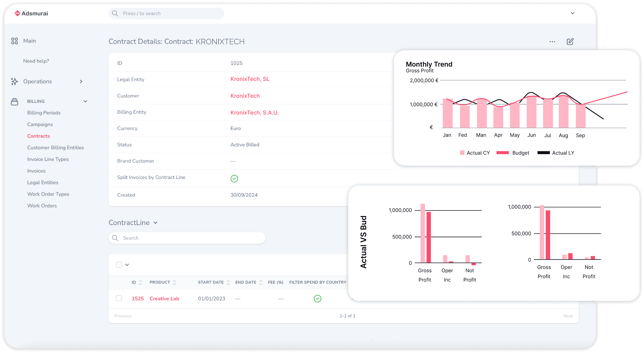This screenshot has width=644, height=353.
Task: Click the Fee (%) column header
Action: click(x=275, y=282)
